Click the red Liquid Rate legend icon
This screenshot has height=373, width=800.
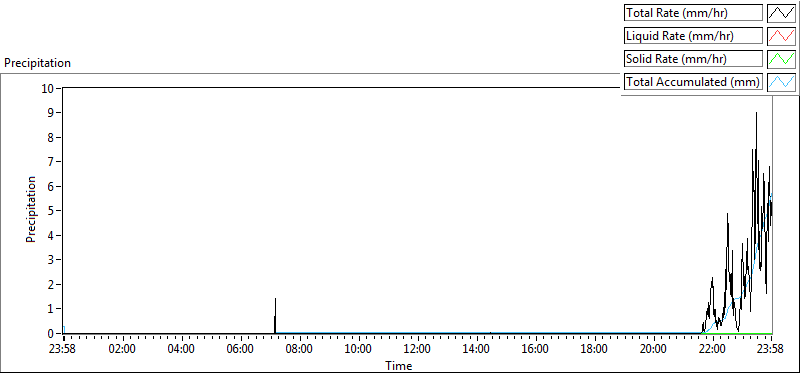tap(782, 36)
